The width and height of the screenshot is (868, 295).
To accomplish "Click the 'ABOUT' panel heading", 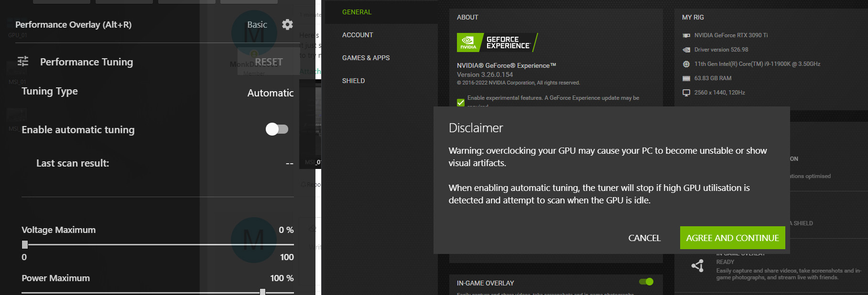I will (x=467, y=17).
